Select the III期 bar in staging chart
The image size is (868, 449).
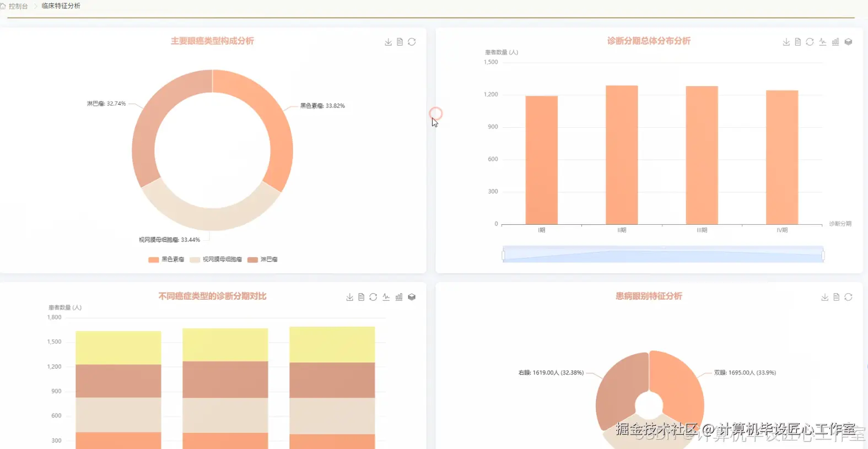click(x=702, y=155)
